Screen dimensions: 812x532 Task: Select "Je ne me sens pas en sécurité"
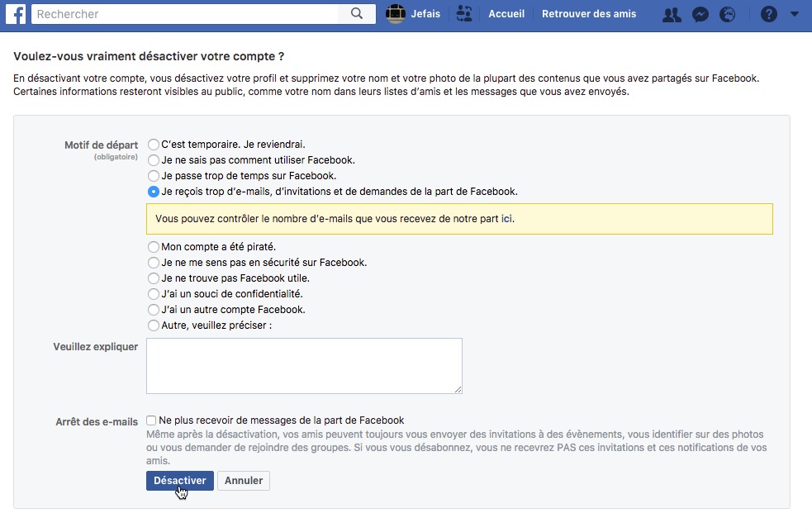(x=154, y=263)
